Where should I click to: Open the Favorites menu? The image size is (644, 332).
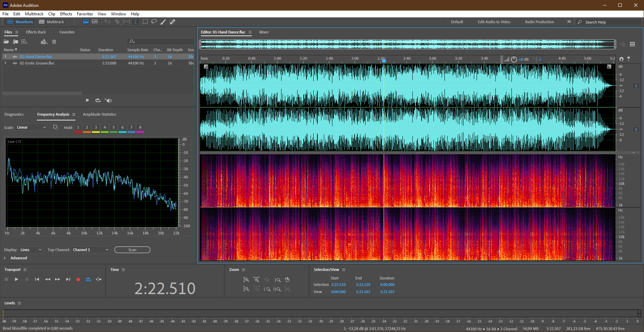click(85, 14)
